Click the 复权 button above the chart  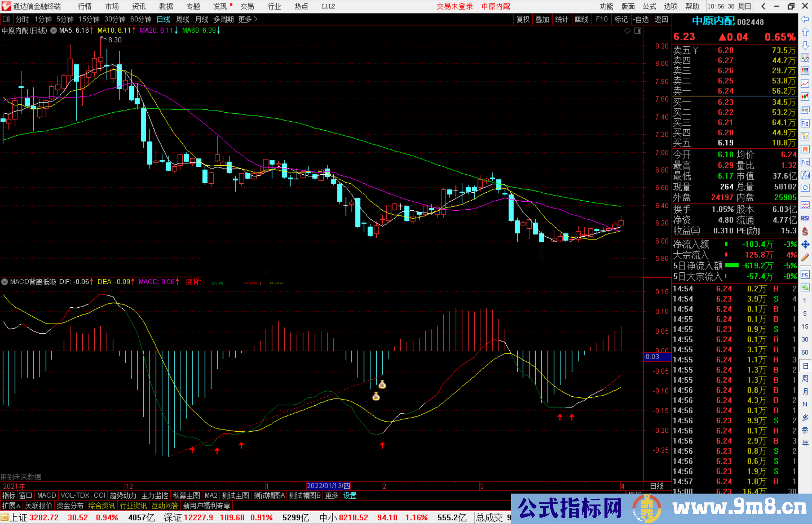pyautogui.click(x=523, y=19)
